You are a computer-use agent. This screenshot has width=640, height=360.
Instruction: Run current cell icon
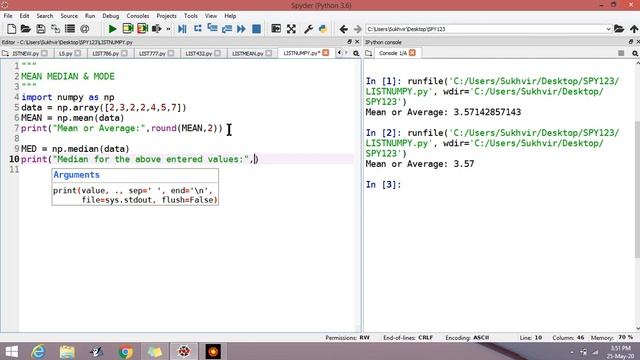pyautogui.click(x=127, y=29)
